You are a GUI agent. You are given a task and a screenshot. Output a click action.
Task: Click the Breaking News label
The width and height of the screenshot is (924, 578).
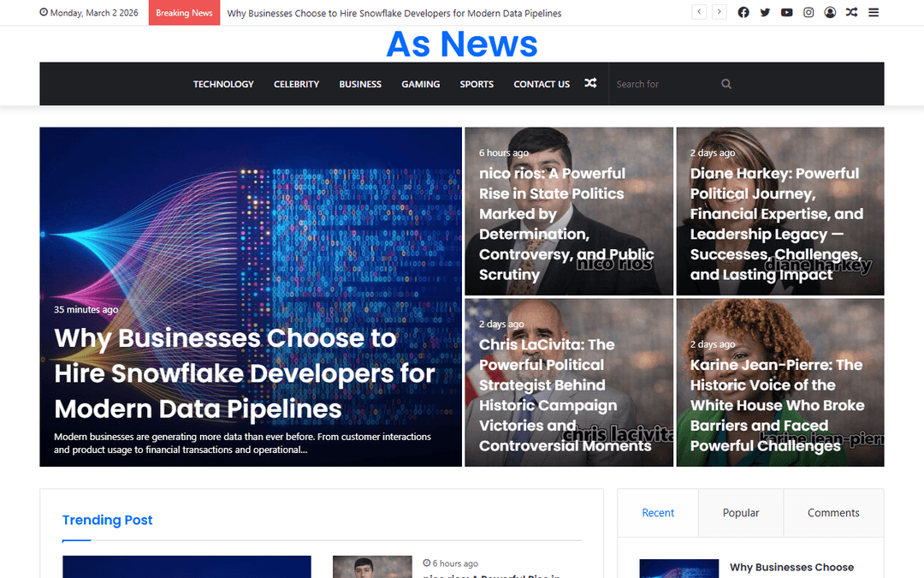tap(184, 12)
